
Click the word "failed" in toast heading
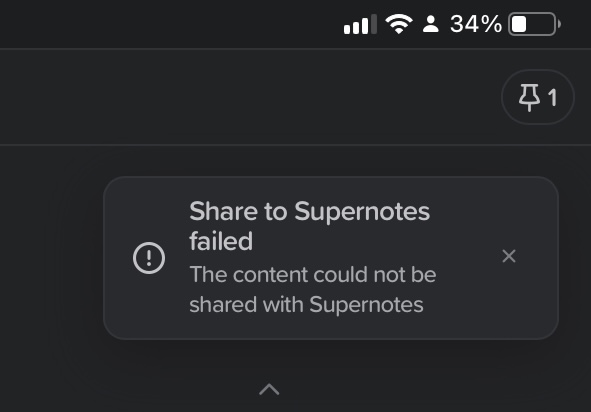point(221,241)
